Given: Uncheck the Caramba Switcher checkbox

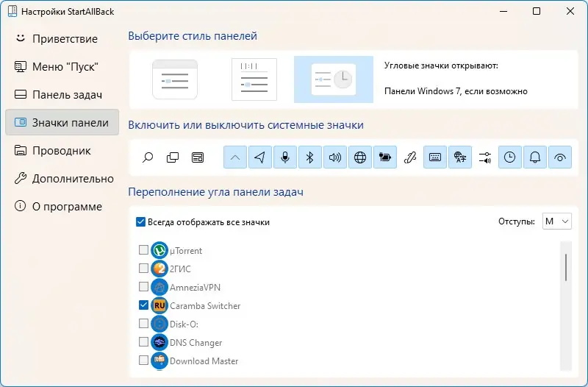Looking at the screenshot, I should pyautogui.click(x=143, y=305).
